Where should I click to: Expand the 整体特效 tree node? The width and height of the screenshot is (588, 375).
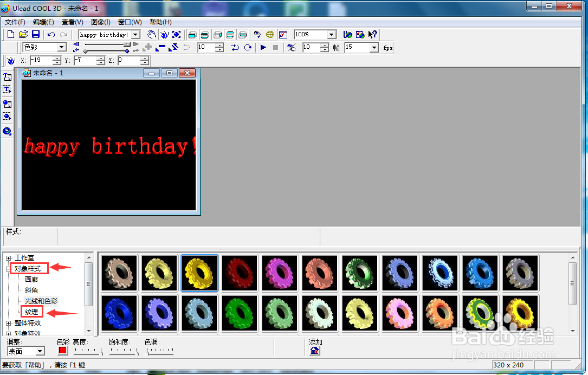[8, 323]
